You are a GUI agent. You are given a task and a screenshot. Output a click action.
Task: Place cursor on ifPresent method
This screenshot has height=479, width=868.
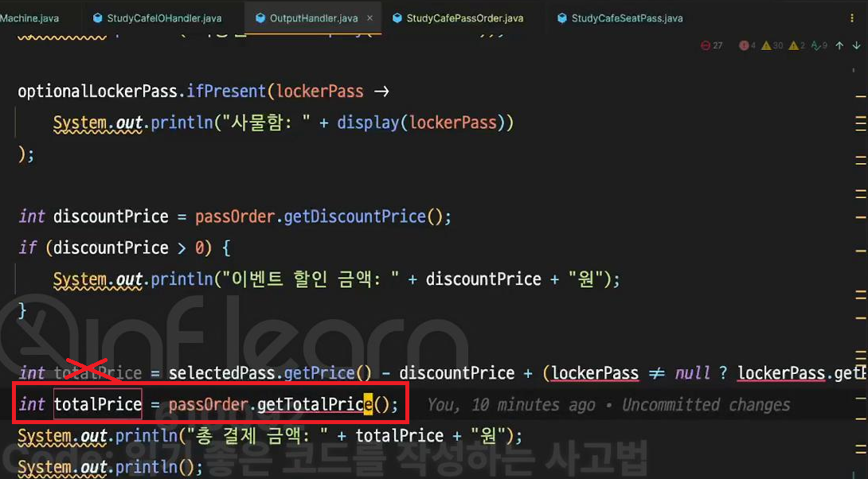pos(226,91)
